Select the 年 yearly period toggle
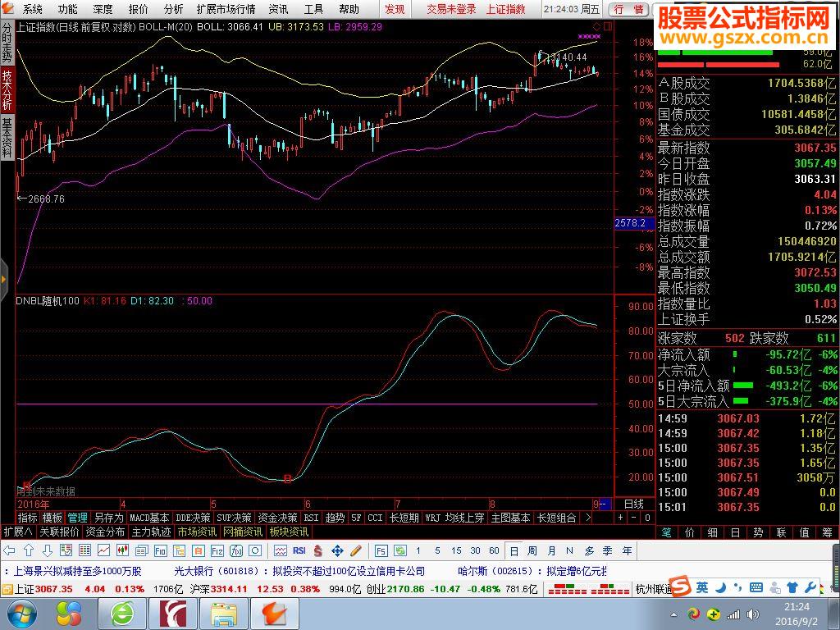This screenshot has width=840, height=630. 627,550
